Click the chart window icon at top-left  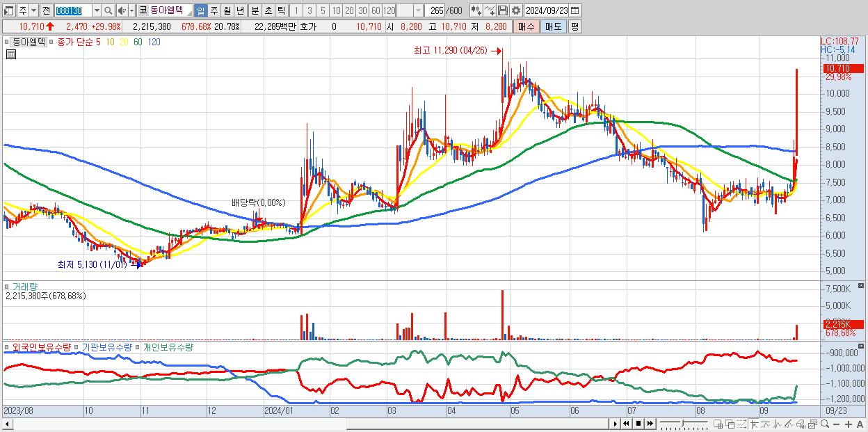[x=8, y=10]
